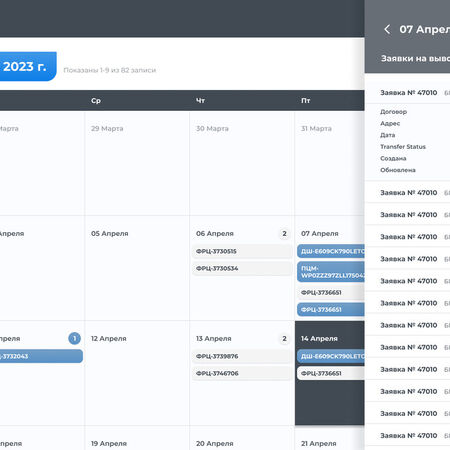
Task: Click the 'Показаны 1-9 из 82 записи' text
Action: point(110,70)
